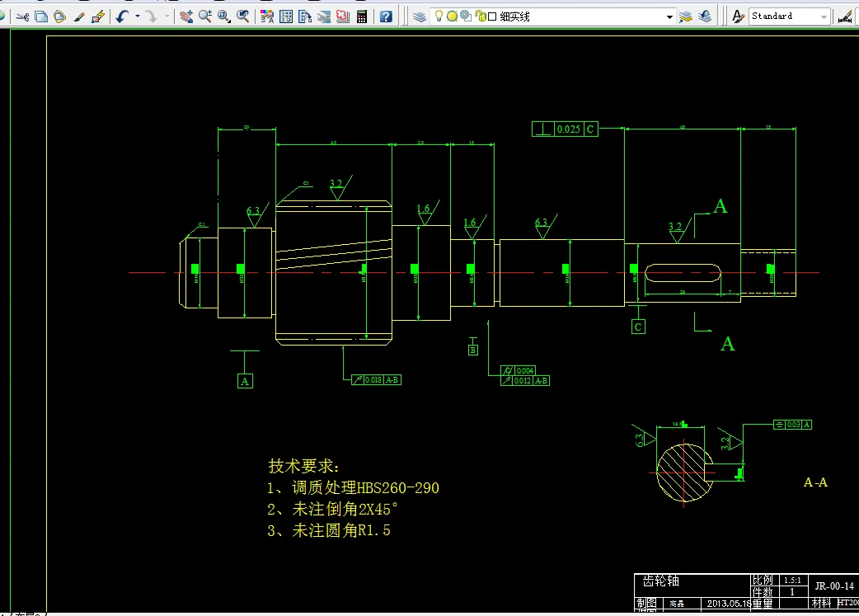This screenshot has width=859, height=616.
Task: Toggle viewport freeze icon for layer
Action: pyautogui.click(x=466, y=16)
